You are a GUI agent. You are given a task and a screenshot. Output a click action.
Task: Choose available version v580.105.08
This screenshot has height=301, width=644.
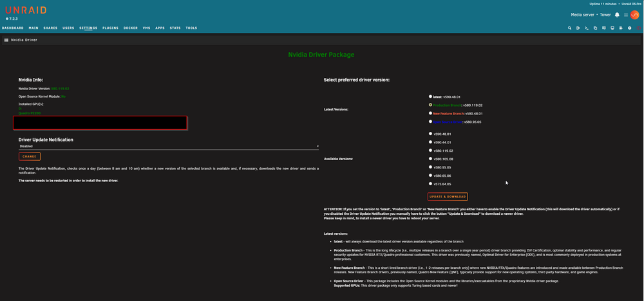click(x=430, y=158)
